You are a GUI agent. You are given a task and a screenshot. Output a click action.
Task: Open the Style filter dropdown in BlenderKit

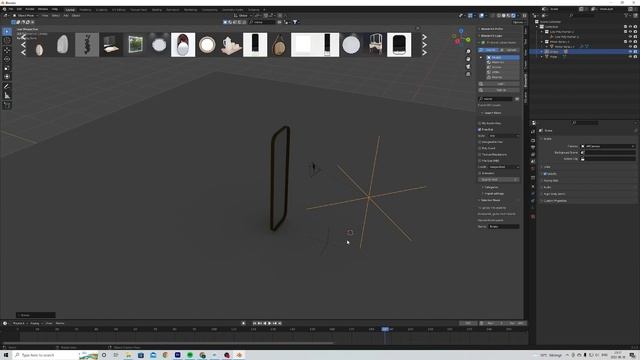click(504, 136)
